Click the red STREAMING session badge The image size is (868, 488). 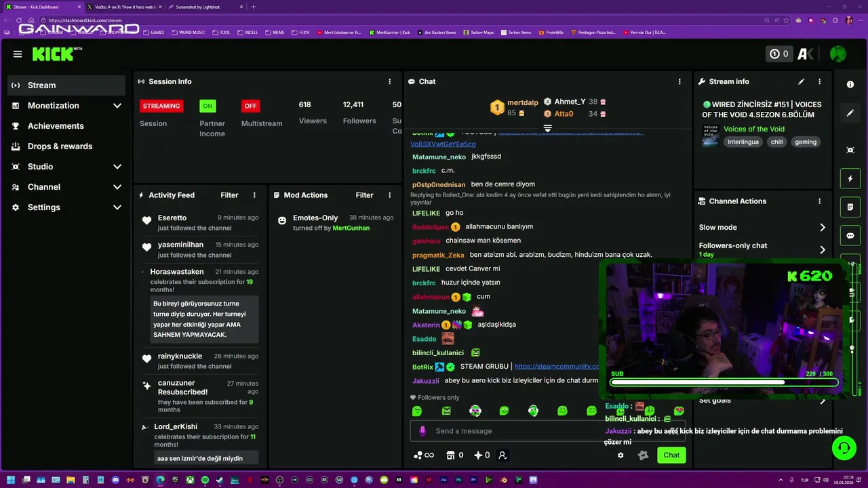[161, 106]
